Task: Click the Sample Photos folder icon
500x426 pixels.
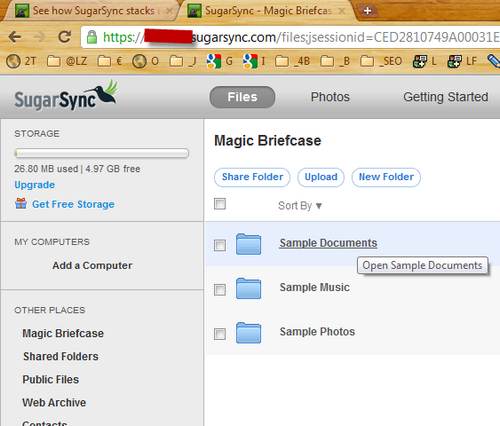Action: pos(248,333)
